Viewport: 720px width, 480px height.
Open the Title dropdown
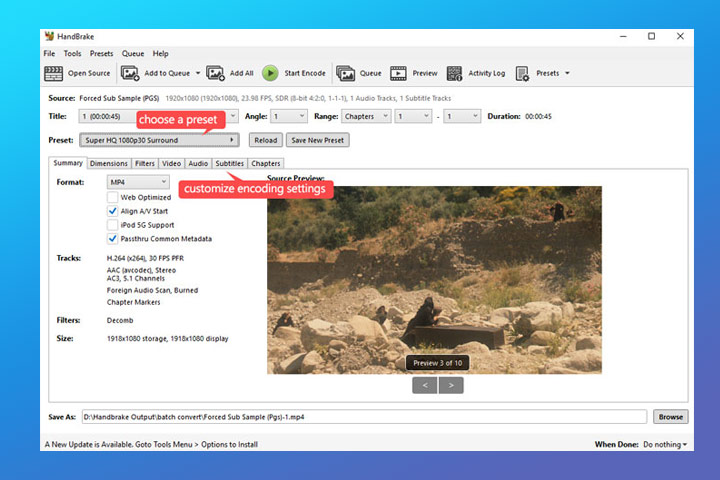coord(158,116)
